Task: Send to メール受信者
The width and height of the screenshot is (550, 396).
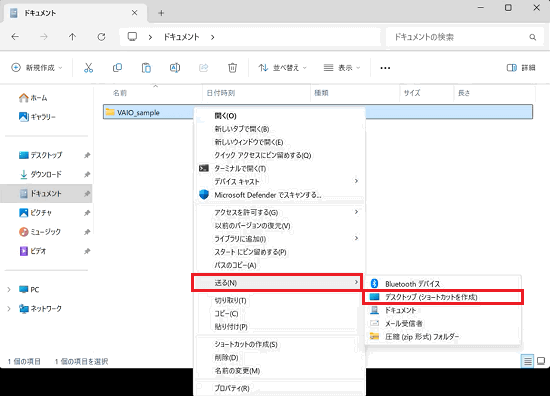Action: click(x=443, y=323)
